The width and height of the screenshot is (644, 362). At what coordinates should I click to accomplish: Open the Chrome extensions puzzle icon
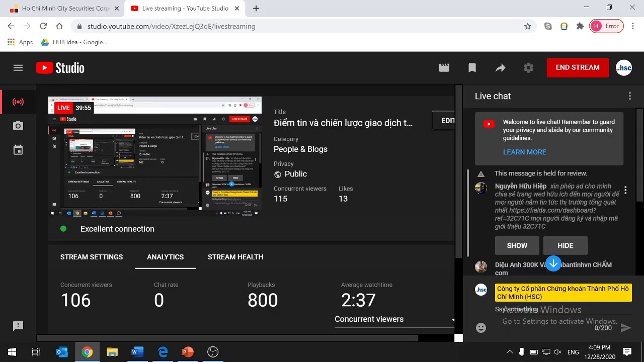[580, 26]
